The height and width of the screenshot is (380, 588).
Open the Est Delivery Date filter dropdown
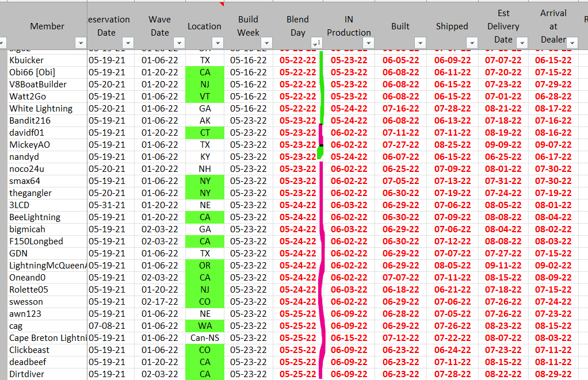pyautogui.click(x=522, y=43)
